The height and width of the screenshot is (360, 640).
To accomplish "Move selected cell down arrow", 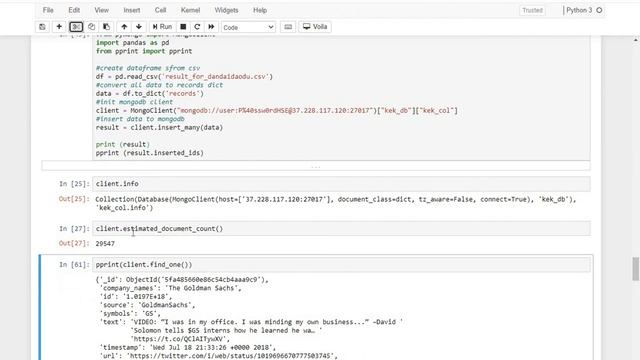I will point(139,27).
